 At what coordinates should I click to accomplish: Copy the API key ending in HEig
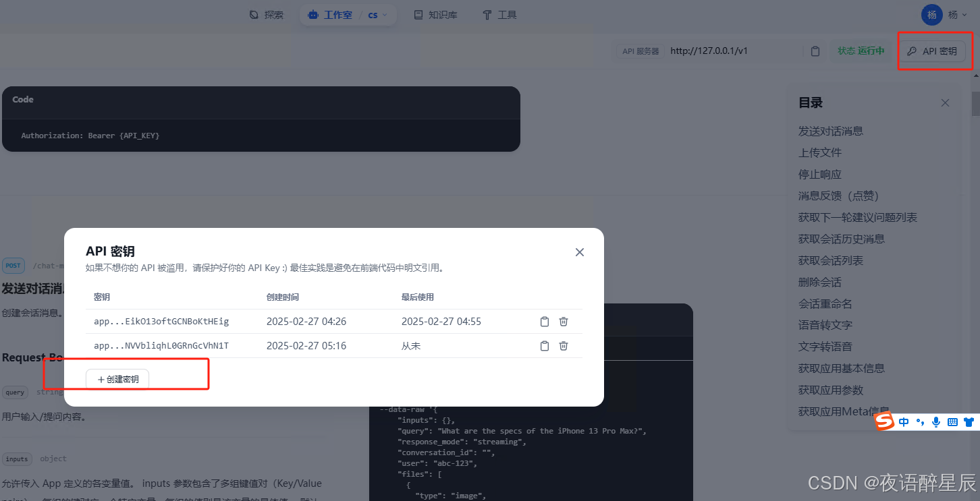point(545,322)
